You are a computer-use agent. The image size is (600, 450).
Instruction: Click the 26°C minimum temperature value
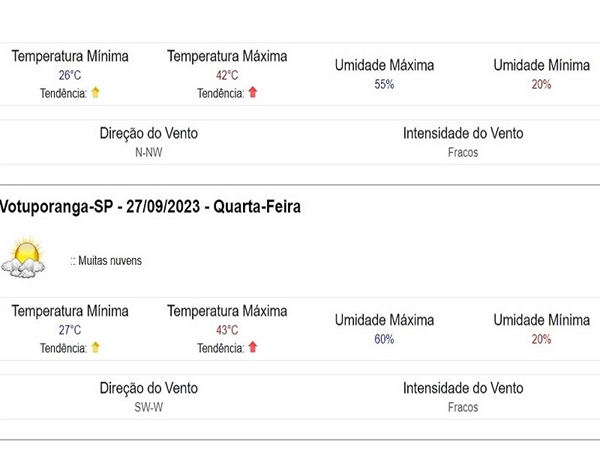point(70,75)
